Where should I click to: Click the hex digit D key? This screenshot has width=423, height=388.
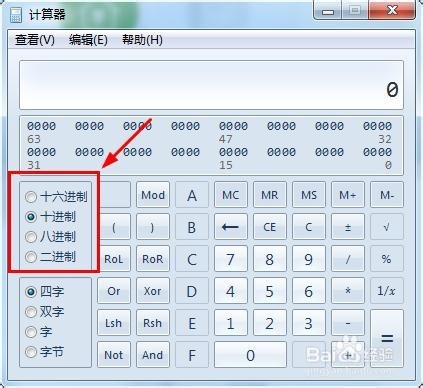click(x=192, y=291)
